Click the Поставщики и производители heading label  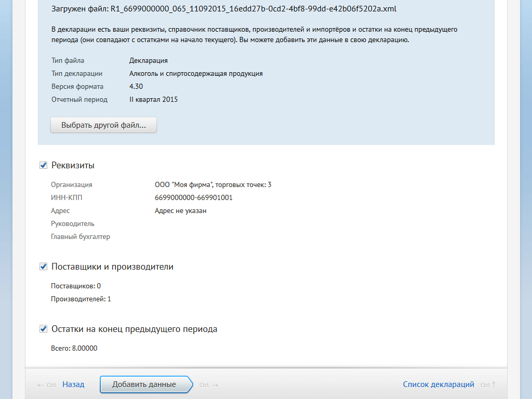[112, 267]
